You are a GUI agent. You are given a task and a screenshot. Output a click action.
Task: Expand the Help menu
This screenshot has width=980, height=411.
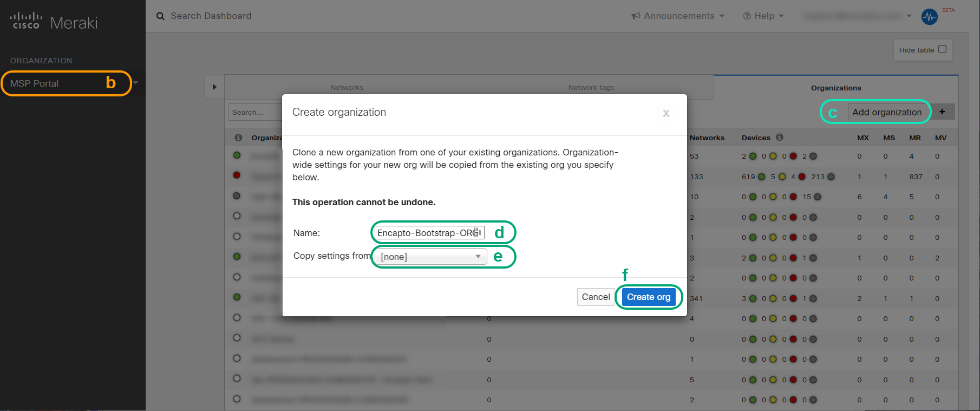pos(763,16)
